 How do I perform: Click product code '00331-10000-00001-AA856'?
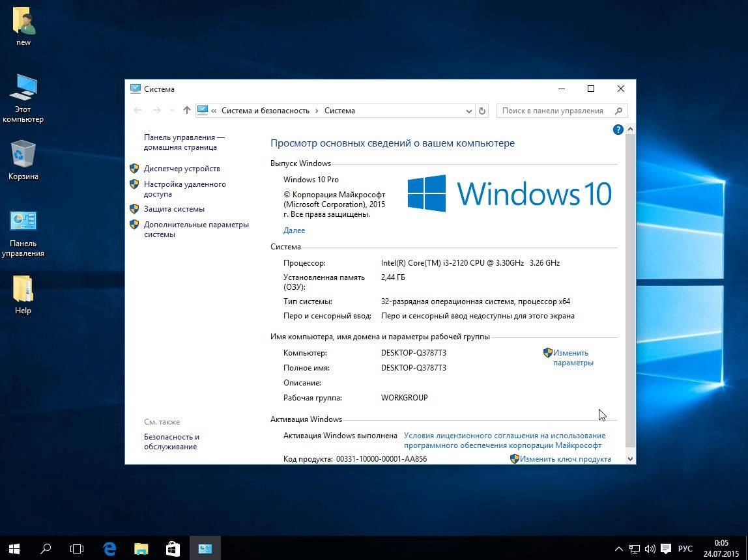coord(382,459)
